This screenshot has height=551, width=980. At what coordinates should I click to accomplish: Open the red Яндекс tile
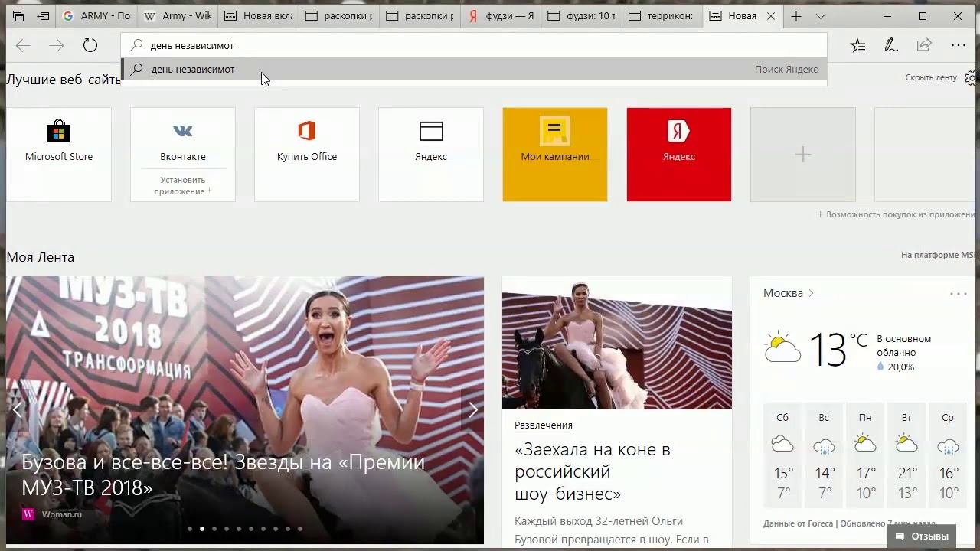(x=679, y=155)
